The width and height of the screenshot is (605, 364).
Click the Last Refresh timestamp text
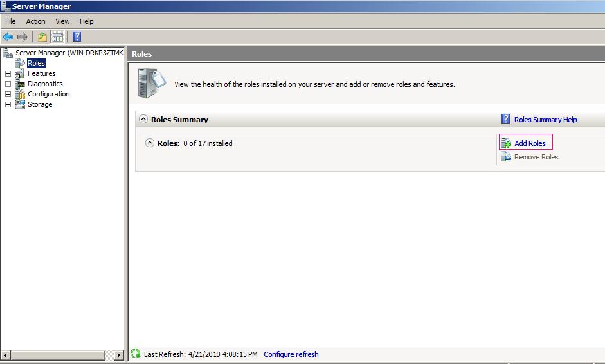click(x=201, y=354)
